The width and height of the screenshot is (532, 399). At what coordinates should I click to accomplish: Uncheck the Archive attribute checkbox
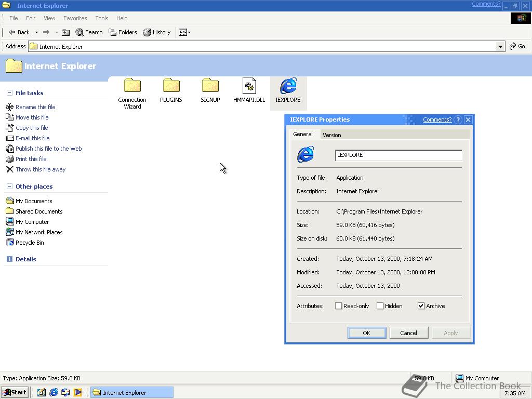pos(421,305)
